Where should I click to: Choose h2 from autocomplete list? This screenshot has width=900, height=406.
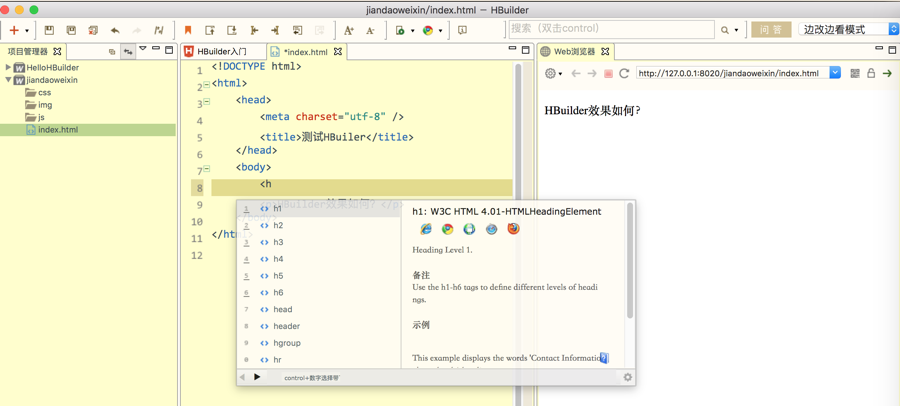(x=319, y=225)
